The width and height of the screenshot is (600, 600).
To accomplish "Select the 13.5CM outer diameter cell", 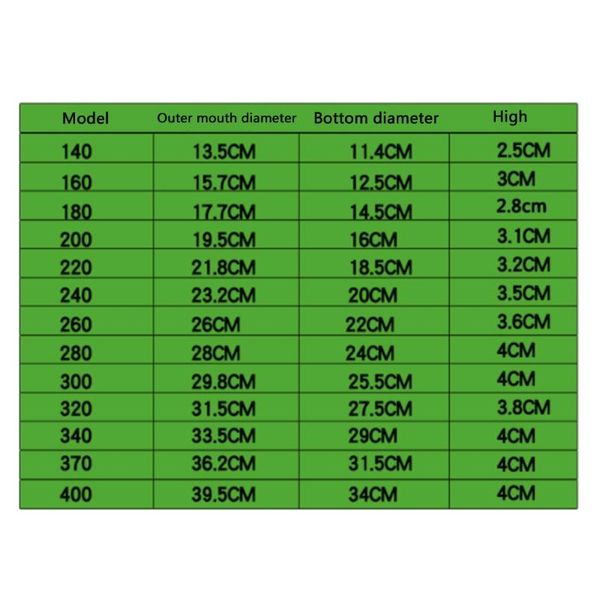I will (225, 154).
